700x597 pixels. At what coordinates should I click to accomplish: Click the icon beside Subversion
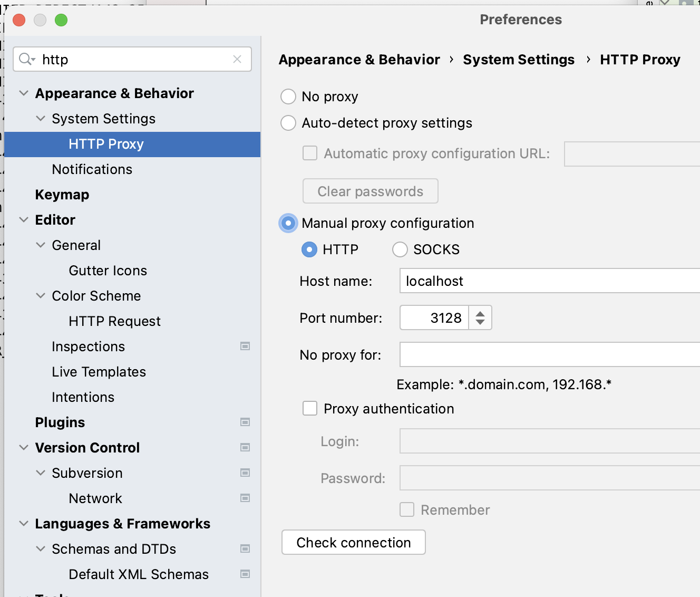(245, 473)
